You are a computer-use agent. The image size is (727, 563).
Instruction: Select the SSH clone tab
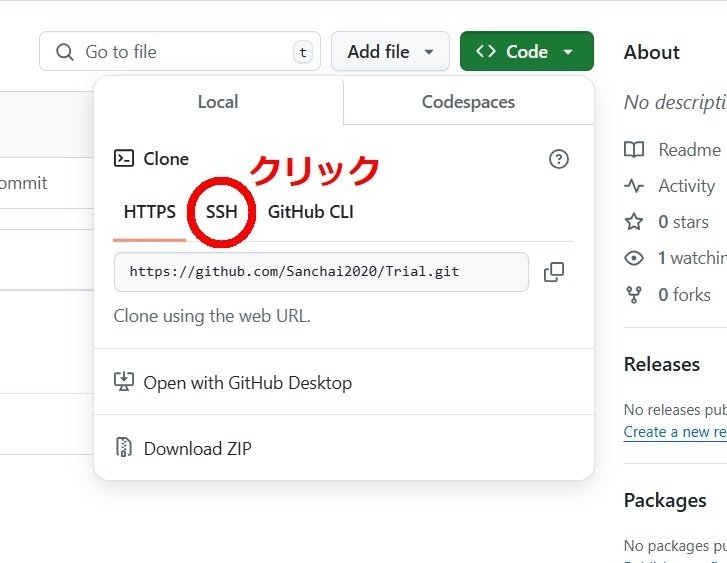222,212
